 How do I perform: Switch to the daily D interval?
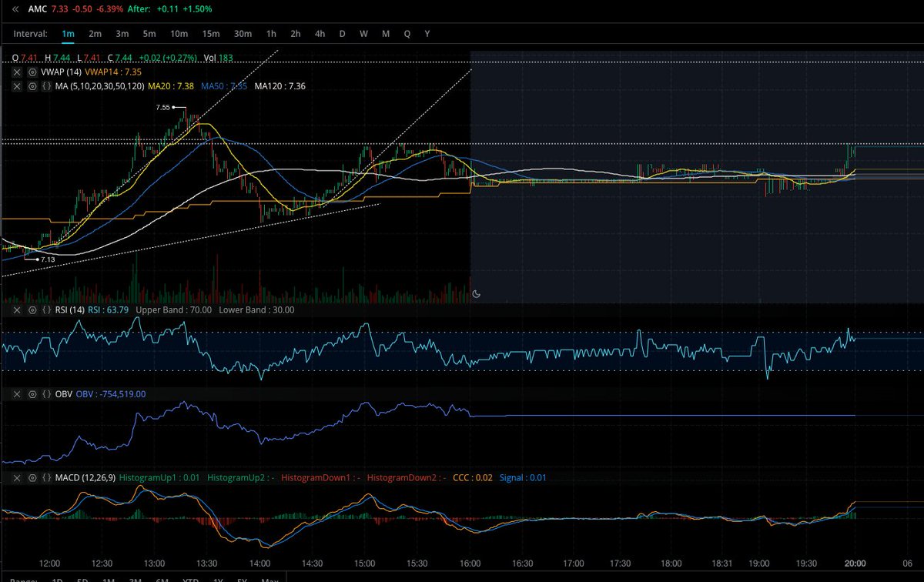coord(343,34)
